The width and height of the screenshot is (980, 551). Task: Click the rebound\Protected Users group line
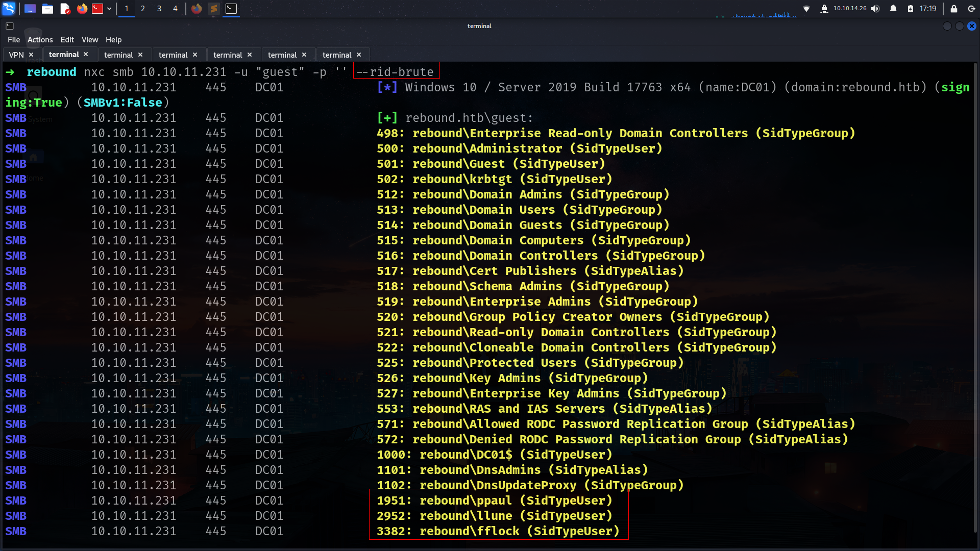tap(530, 363)
